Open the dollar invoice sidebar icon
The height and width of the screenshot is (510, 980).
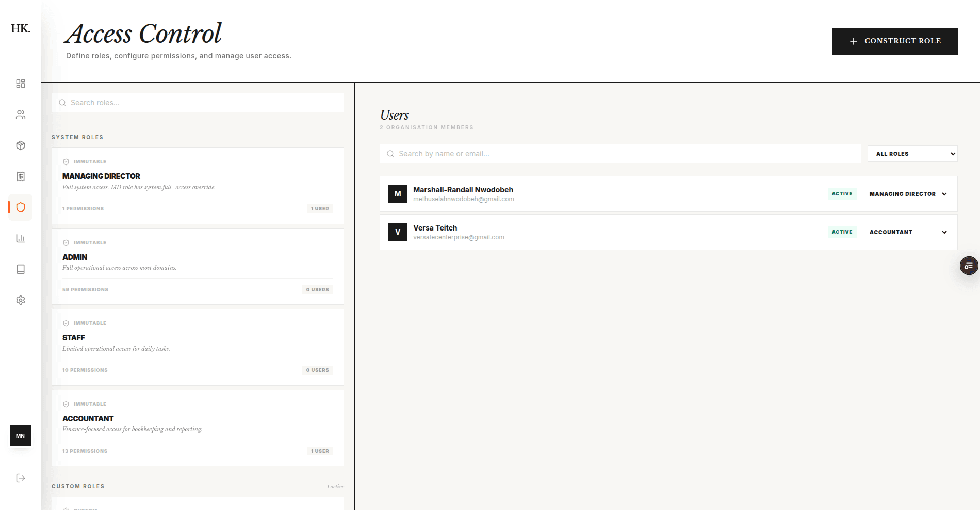coord(21,176)
